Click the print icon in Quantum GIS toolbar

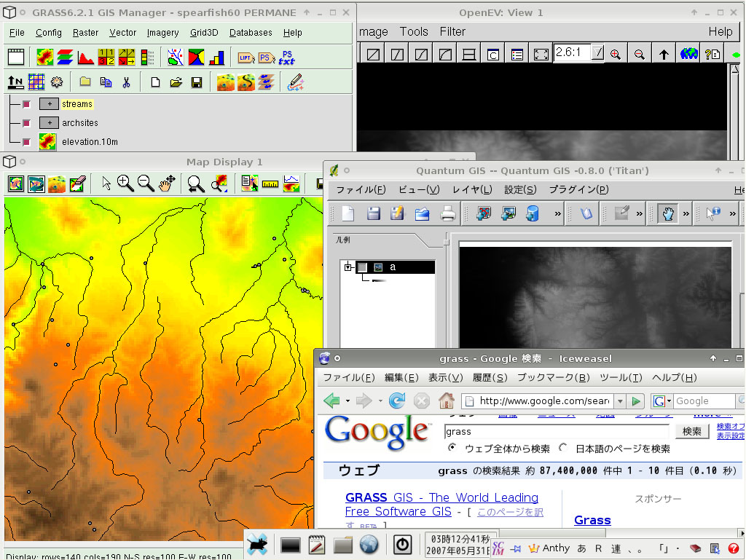point(447,213)
